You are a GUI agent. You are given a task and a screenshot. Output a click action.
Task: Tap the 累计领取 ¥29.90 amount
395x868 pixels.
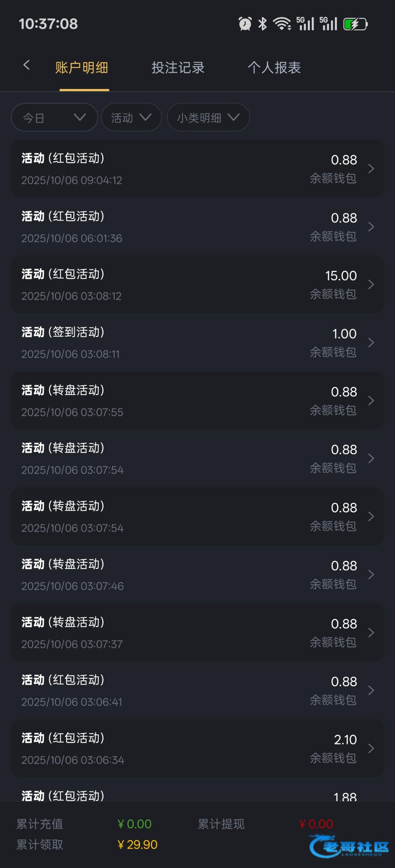[x=137, y=844]
